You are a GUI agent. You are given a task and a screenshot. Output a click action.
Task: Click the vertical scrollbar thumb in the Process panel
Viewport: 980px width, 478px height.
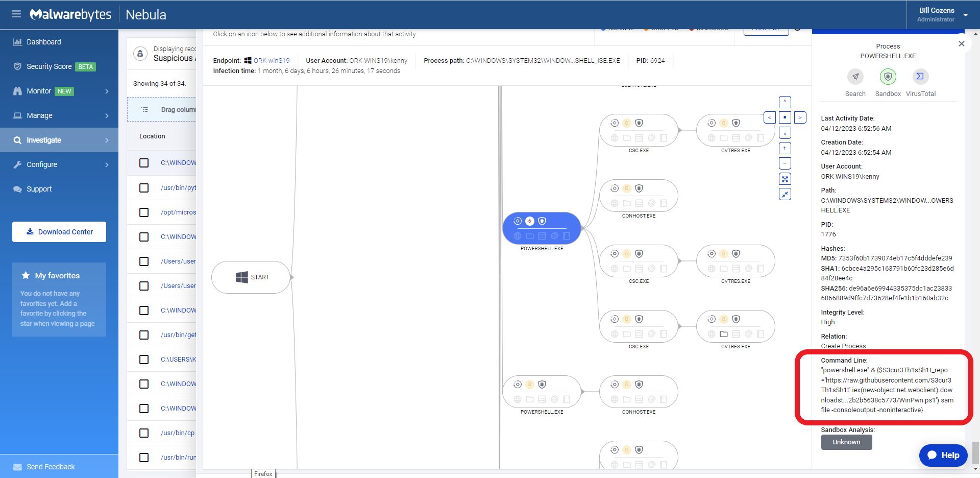coord(975,452)
